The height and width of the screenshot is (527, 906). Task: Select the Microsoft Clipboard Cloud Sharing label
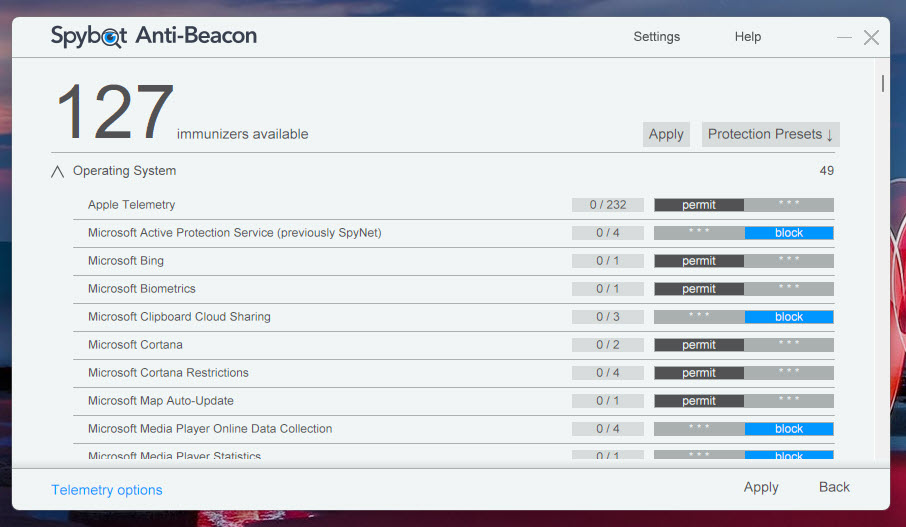pyautogui.click(x=179, y=317)
